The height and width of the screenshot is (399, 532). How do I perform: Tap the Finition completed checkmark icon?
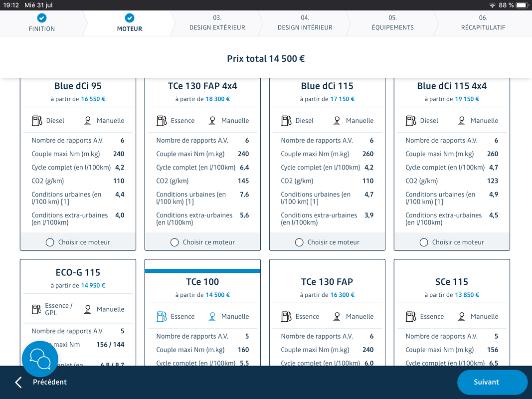coord(42,18)
